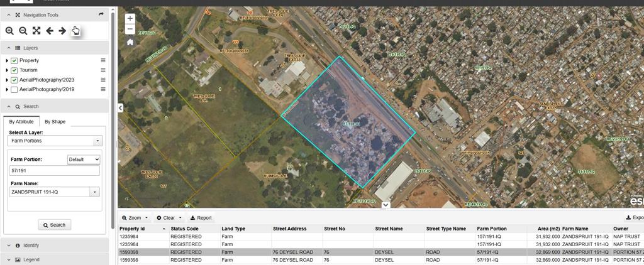Image resolution: width=644 pixels, height=265 pixels.
Task: Go to previous map extent arrow
Action: point(50,31)
